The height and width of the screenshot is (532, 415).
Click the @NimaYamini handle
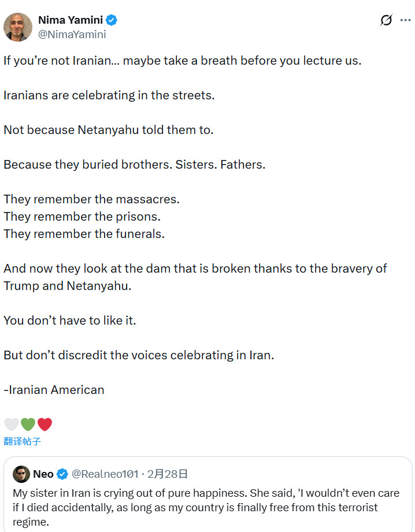pos(72,34)
